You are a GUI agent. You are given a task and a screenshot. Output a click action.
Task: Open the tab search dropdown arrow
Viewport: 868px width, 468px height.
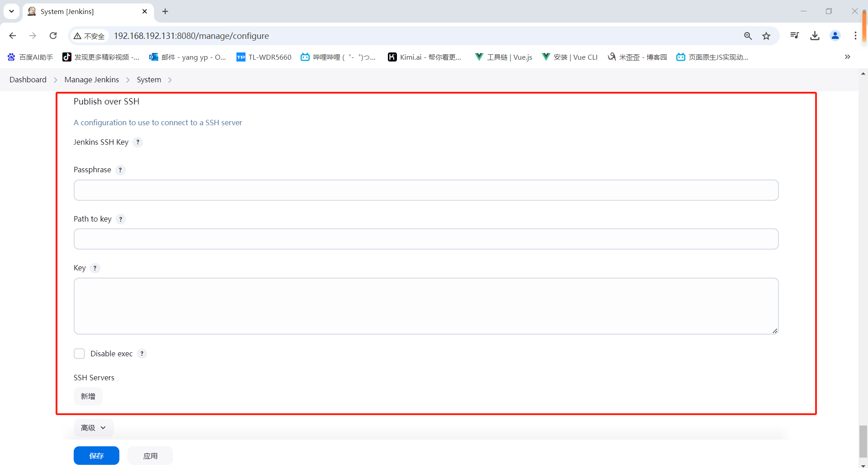(x=11, y=11)
